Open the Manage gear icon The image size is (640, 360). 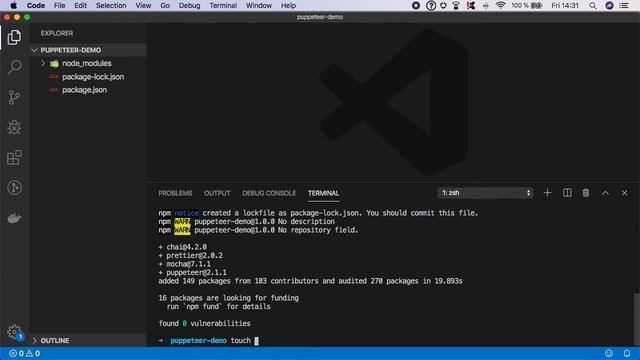coord(14,331)
